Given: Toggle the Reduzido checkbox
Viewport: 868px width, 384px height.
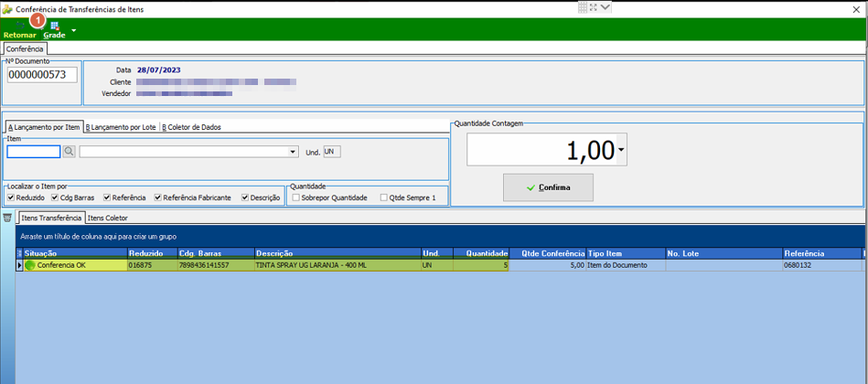Looking at the screenshot, I should 11,197.
